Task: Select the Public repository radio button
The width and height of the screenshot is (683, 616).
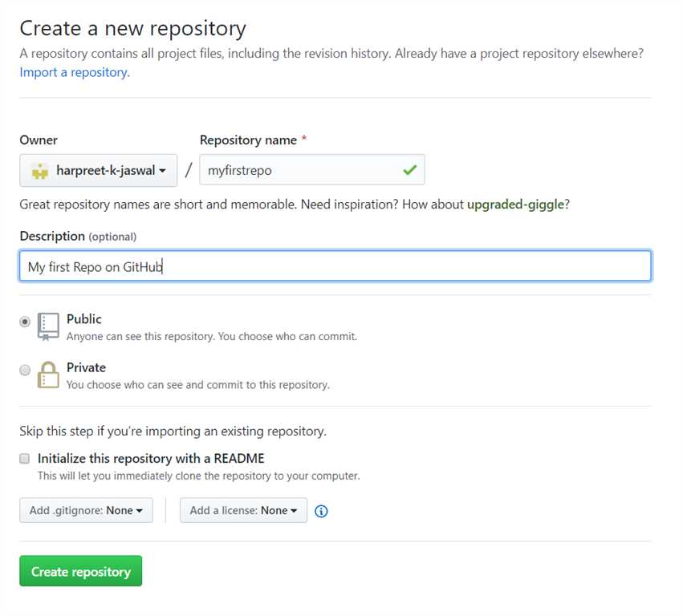Action: (x=24, y=321)
